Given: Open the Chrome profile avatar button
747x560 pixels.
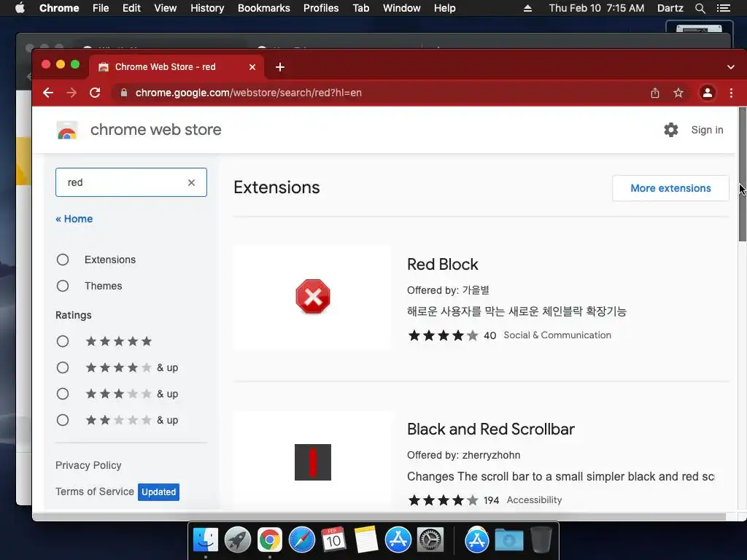Looking at the screenshot, I should tap(708, 93).
